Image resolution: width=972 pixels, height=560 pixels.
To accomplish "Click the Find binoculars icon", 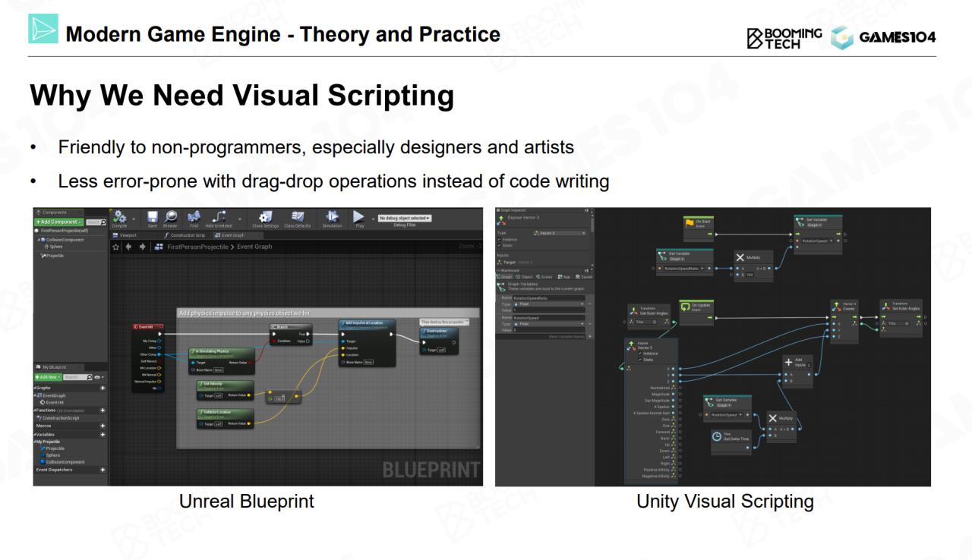I will 194,218.
